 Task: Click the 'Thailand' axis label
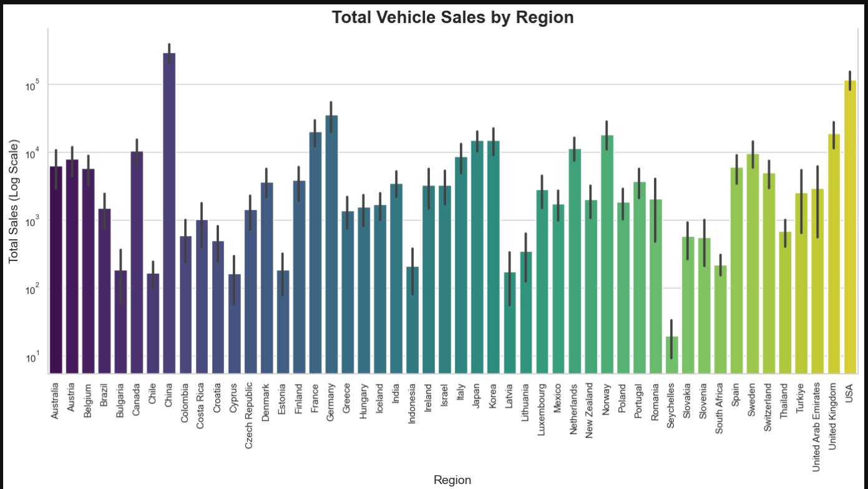coord(785,400)
